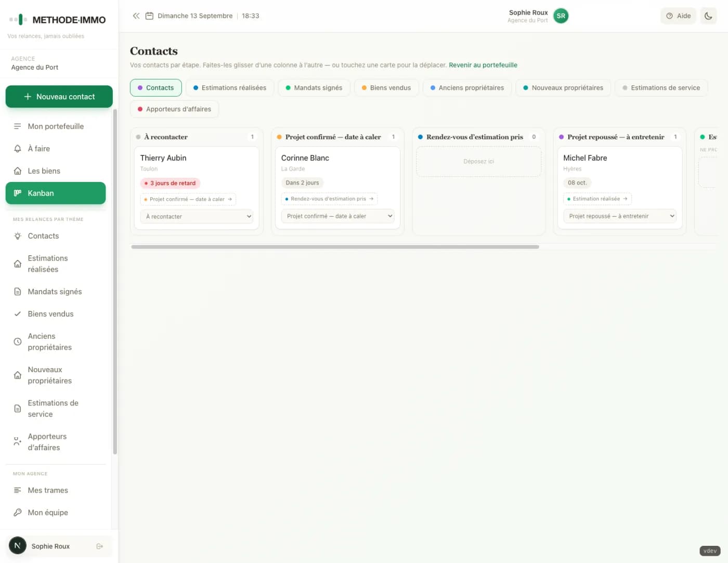Open the Biens vendus tab
Viewport: 728px width, 563px height.
[x=386, y=88]
